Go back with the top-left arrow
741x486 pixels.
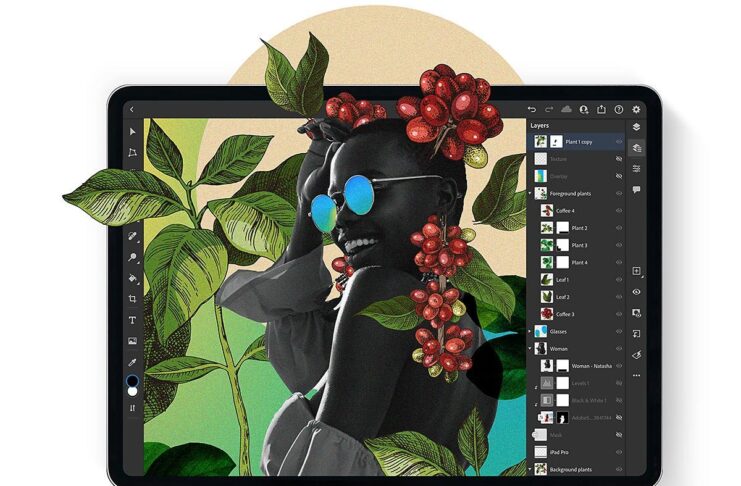[132, 110]
